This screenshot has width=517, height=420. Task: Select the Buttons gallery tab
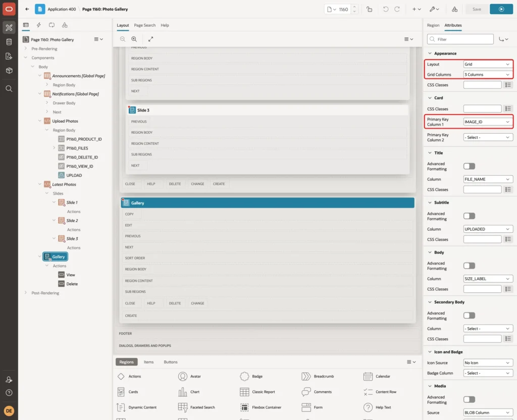tap(171, 362)
